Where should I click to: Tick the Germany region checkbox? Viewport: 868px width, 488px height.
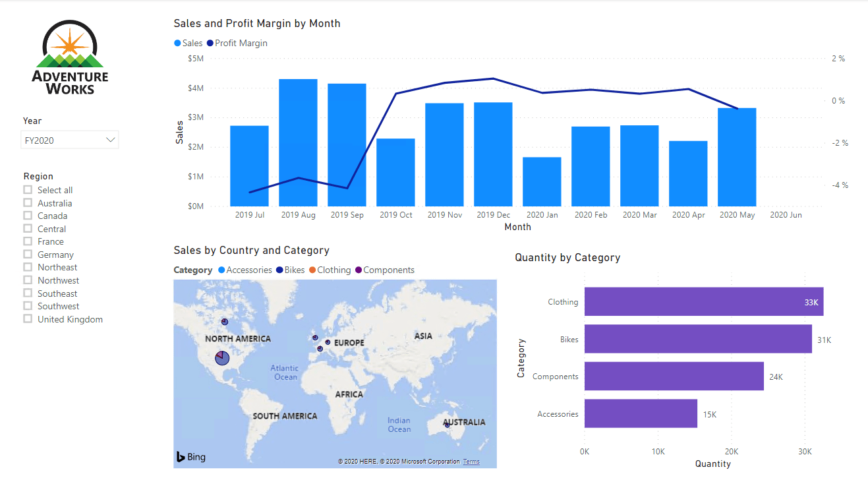(28, 255)
